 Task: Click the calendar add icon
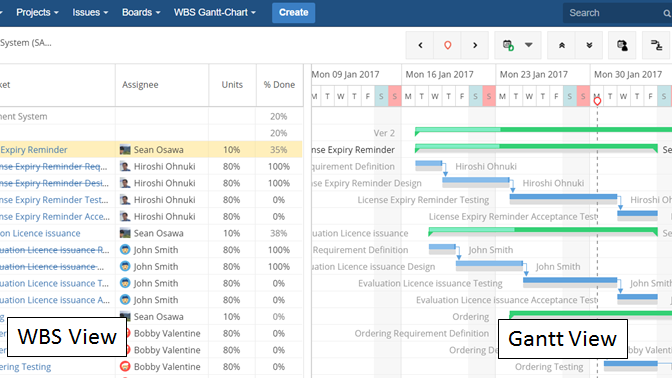508,45
